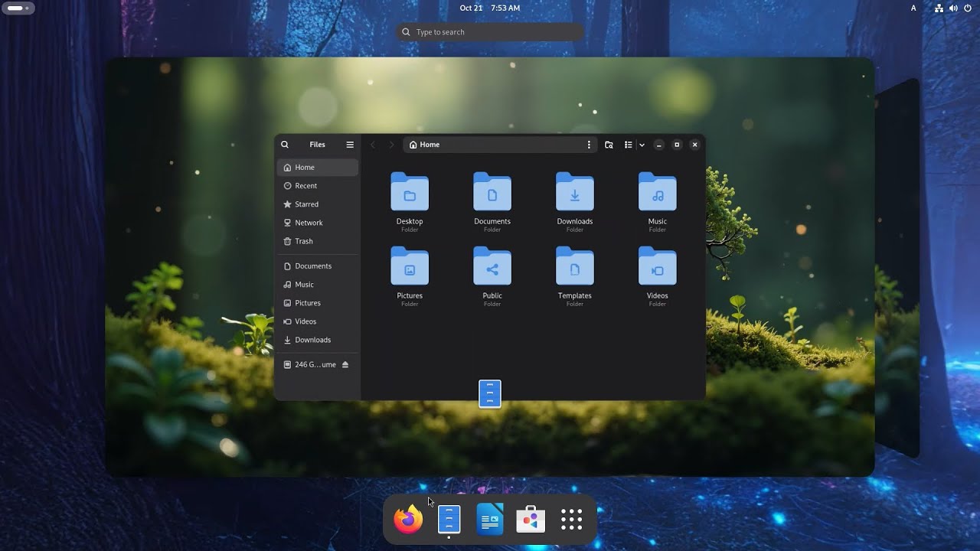Click the Type to search field

(x=490, y=32)
